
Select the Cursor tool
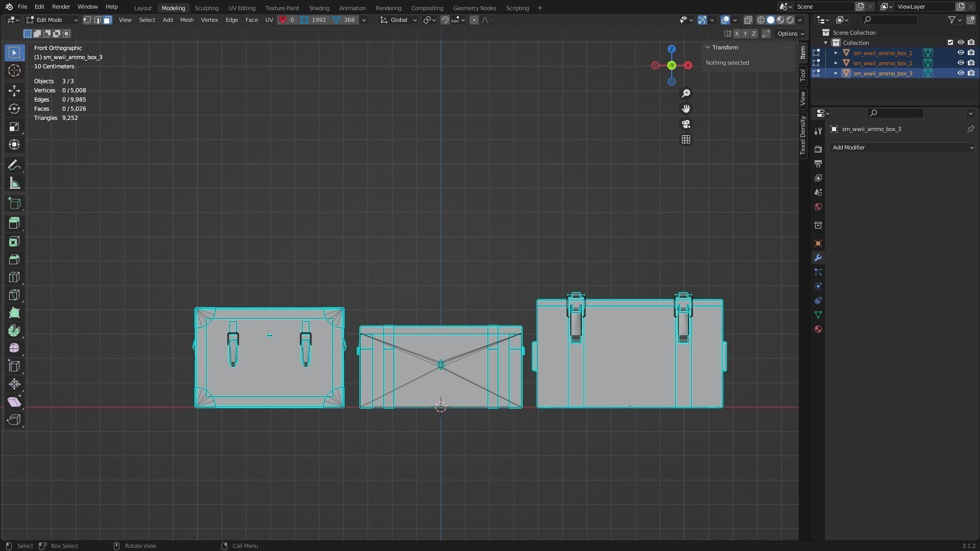pos(14,71)
